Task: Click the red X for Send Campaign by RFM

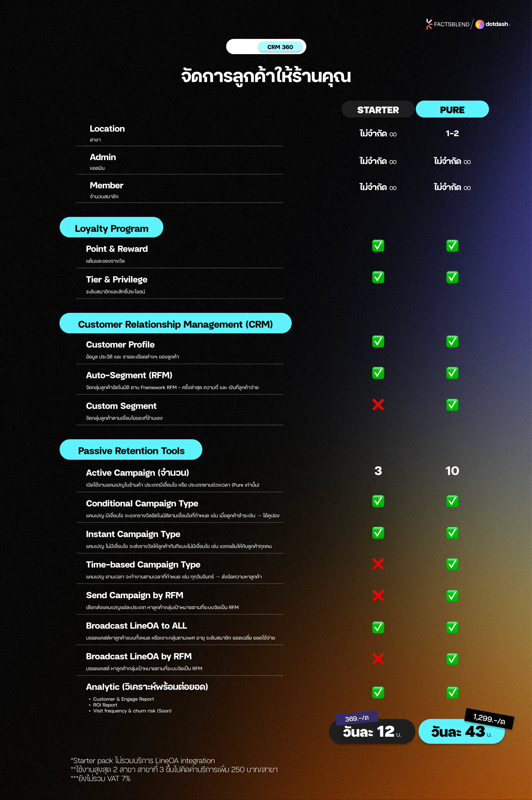Action: pyautogui.click(x=378, y=596)
